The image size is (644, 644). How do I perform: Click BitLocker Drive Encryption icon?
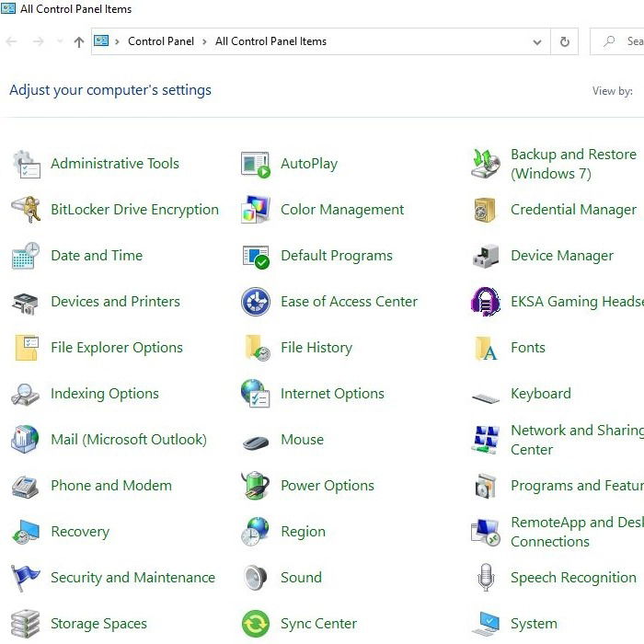[26, 210]
